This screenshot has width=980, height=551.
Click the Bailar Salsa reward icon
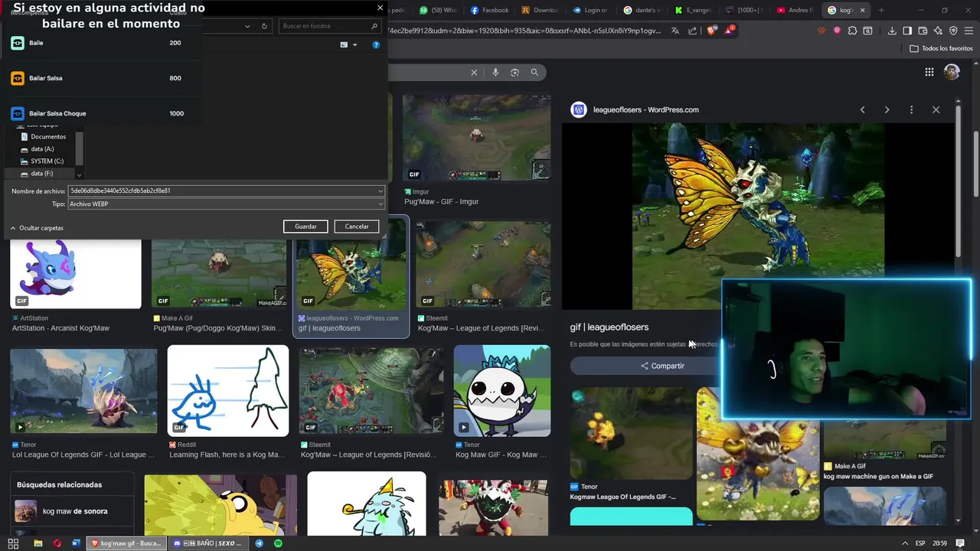[18, 78]
